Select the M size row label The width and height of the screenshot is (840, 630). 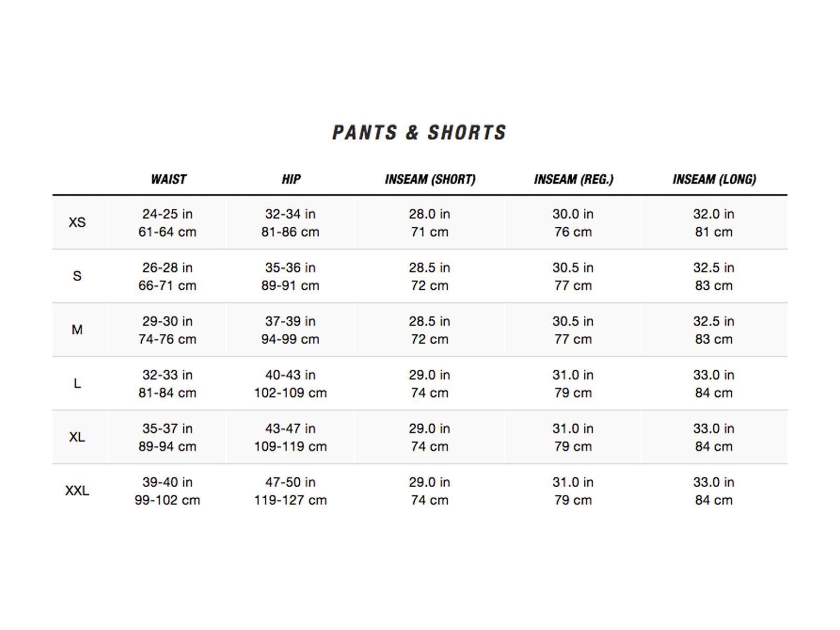point(77,330)
